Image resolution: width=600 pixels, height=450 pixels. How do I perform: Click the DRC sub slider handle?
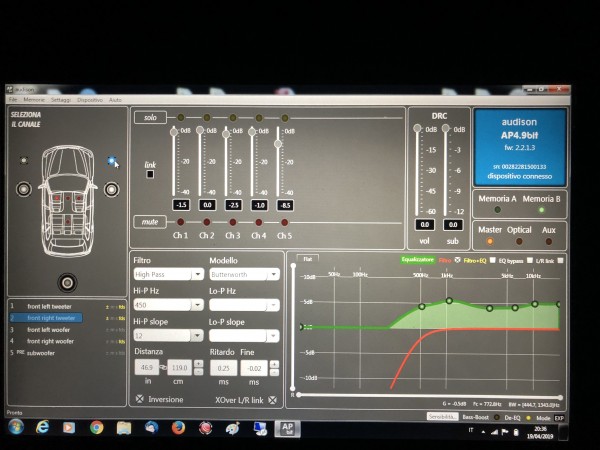(x=445, y=128)
